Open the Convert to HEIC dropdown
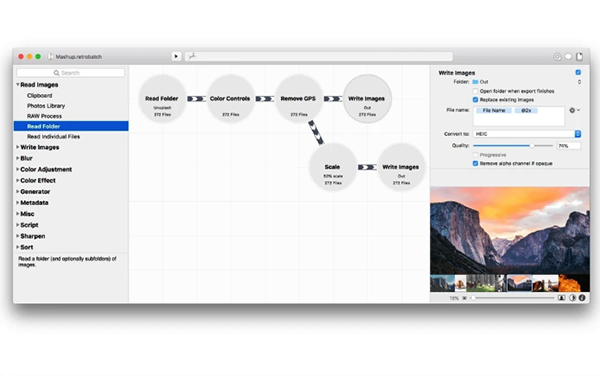 pos(527,134)
